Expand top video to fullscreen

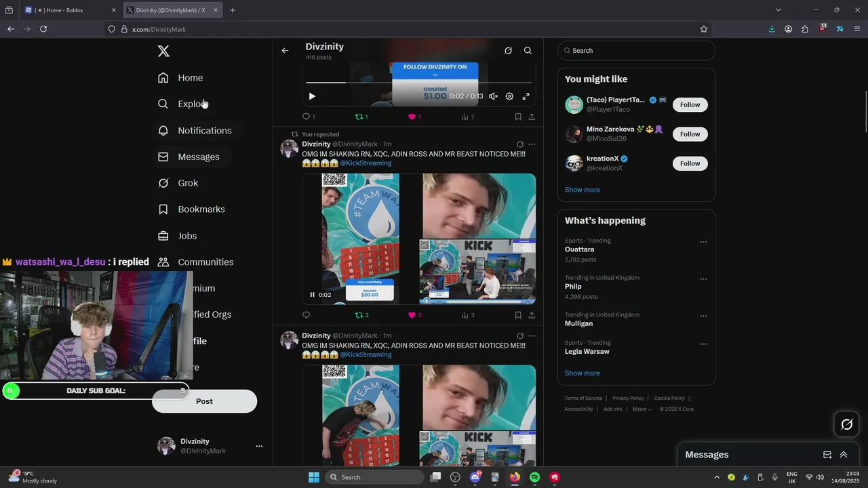(x=526, y=96)
